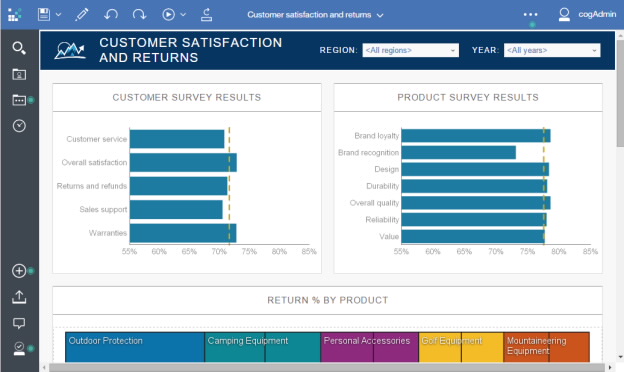Click the horizontal scrollbar left arrow

[x=44, y=367]
